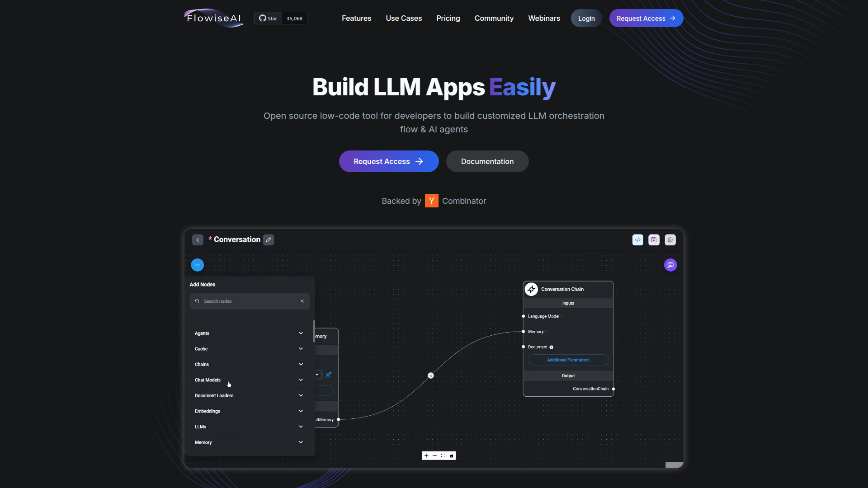The height and width of the screenshot is (488, 868).
Task: Toggle the Language Model input connection
Action: pos(524,316)
